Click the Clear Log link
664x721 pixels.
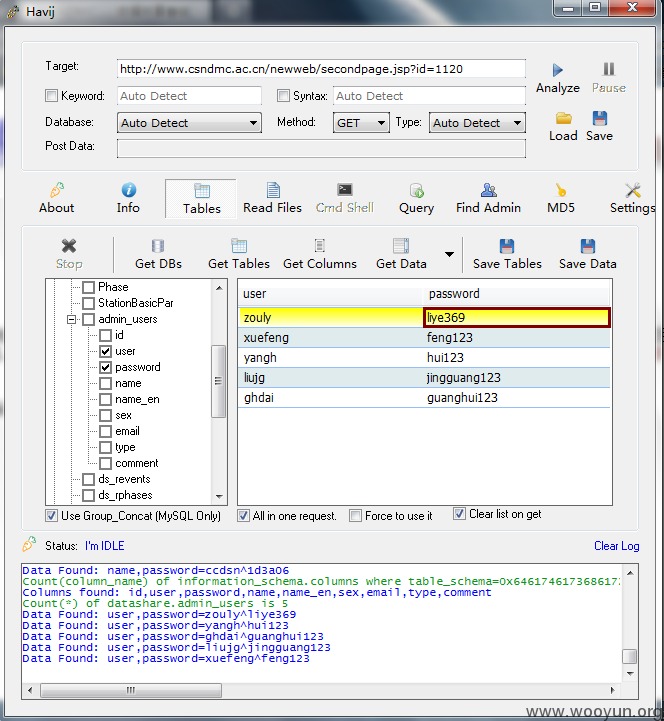coord(616,546)
